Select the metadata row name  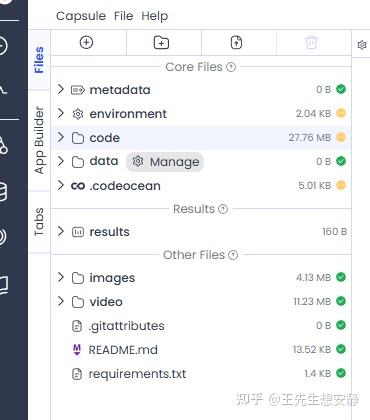[x=120, y=90]
